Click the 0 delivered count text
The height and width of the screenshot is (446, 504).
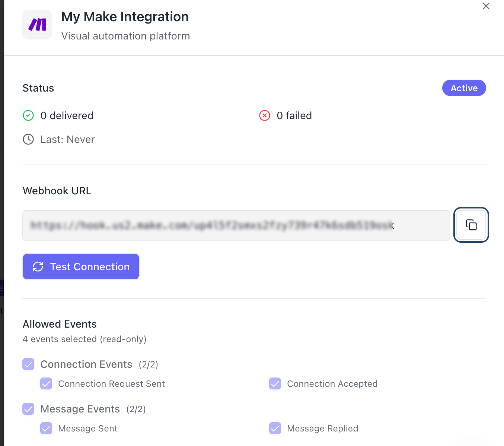[x=67, y=116]
